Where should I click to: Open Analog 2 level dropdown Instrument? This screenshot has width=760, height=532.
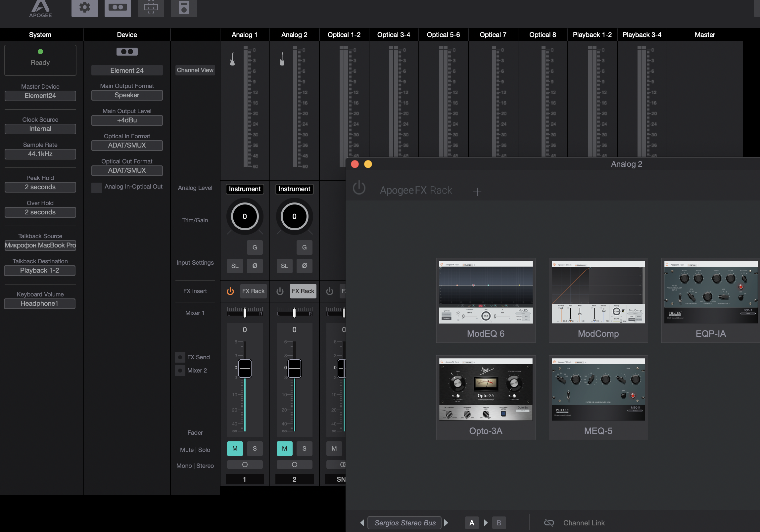coord(295,189)
